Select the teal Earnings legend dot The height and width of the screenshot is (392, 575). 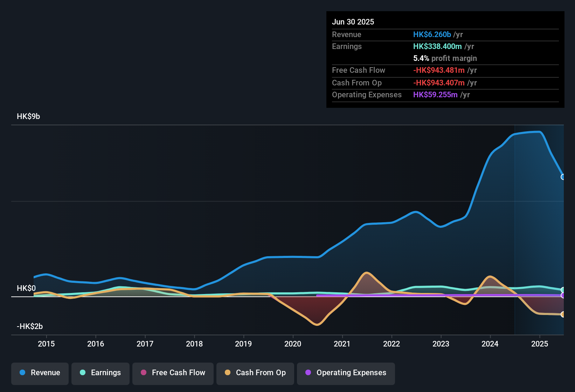[83, 373]
